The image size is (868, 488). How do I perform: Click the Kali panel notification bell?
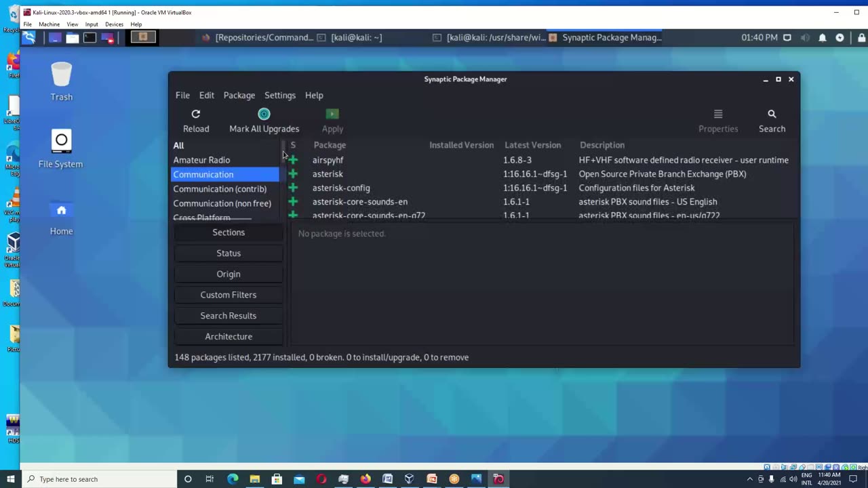[x=822, y=38]
